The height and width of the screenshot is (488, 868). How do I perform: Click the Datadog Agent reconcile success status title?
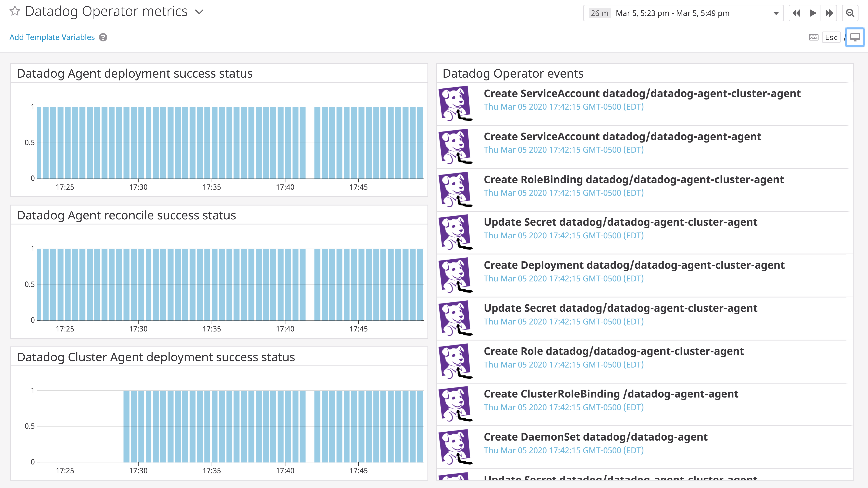126,215
